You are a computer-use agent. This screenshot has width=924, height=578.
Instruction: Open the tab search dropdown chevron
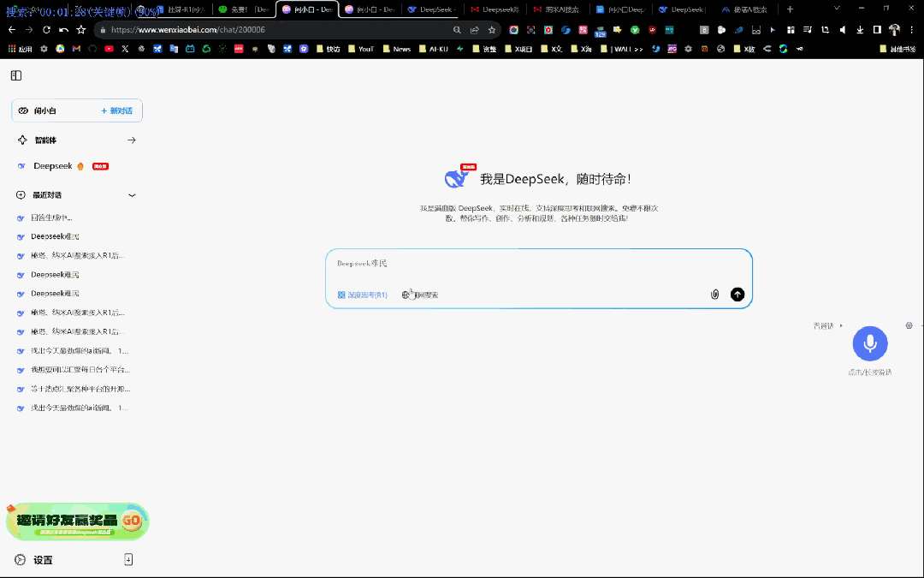(837, 9)
